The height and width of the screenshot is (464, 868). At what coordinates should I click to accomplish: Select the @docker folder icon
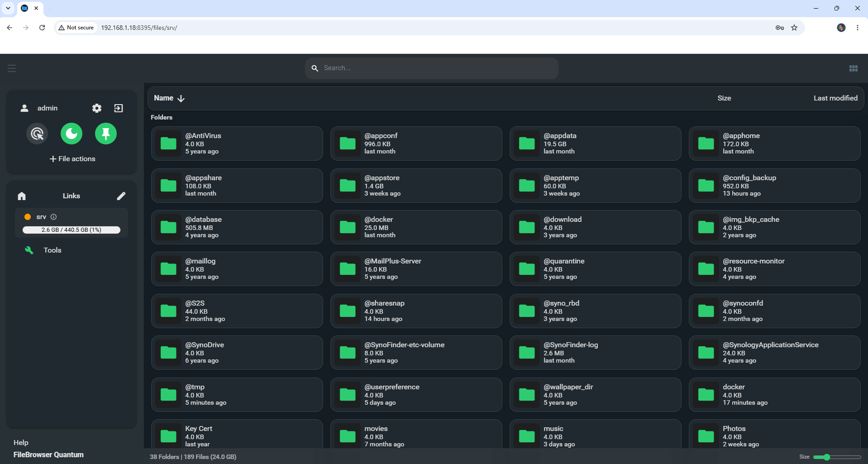pos(348,227)
